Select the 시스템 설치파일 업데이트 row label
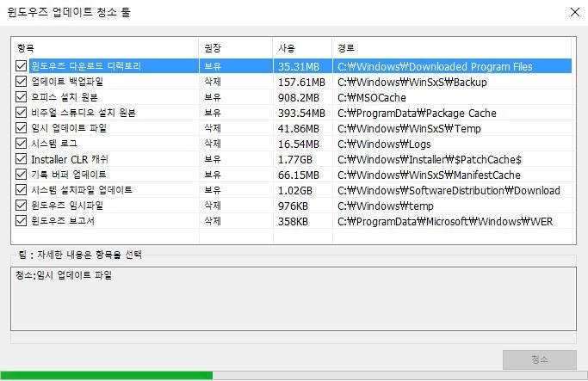This screenshot has height=381, width=588. coord(82,190)
